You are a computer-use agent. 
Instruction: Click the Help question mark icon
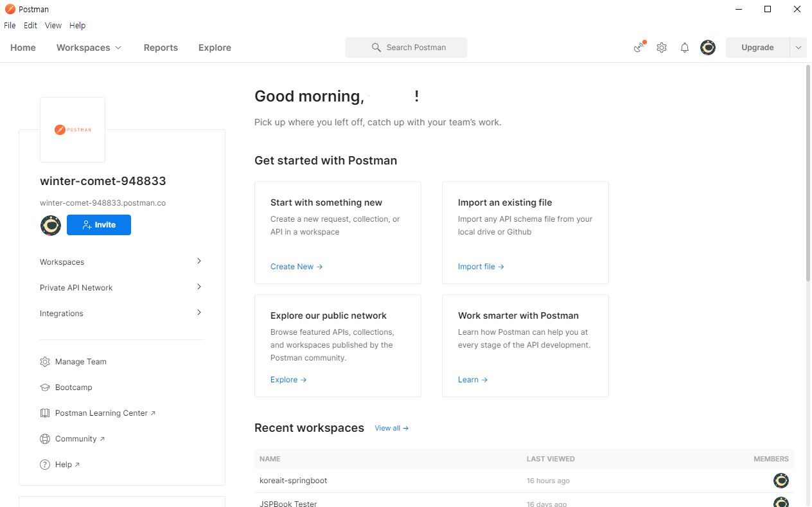coord(45,465)
